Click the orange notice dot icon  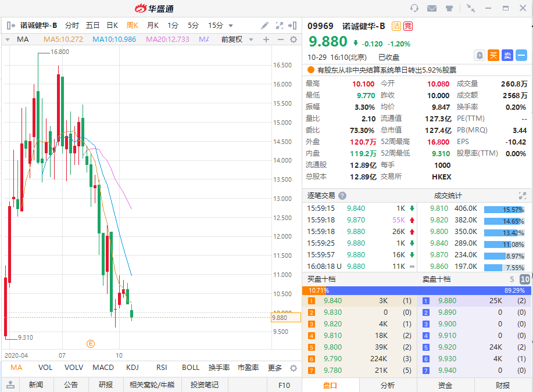point(311,70)
